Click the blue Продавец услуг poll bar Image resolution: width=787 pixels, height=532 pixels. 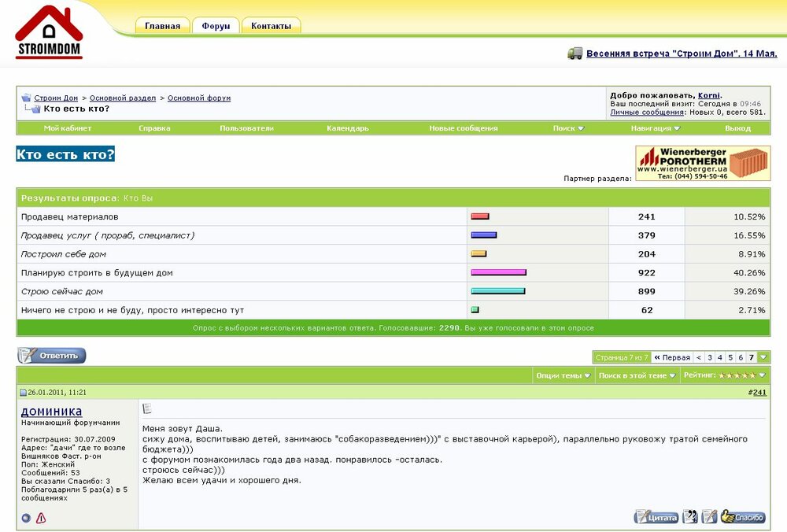coord(484,235)
